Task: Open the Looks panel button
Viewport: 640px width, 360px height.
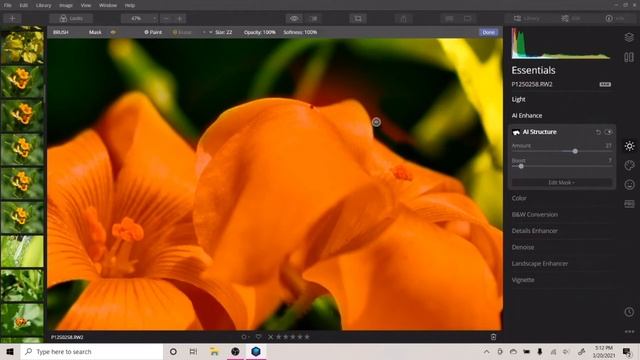Action: coord(71,18)
